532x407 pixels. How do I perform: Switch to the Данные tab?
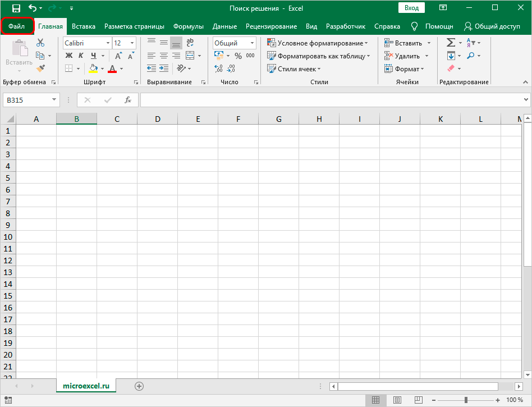tap(224, 26)
